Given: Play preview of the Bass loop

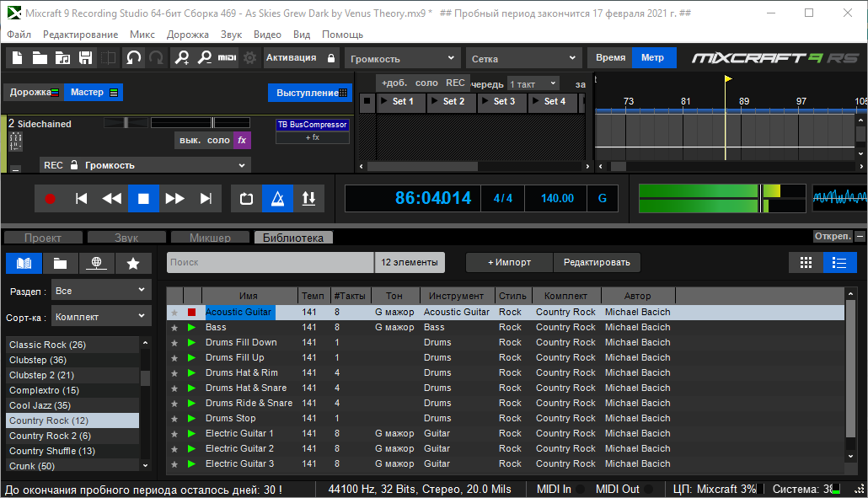Looking at the screenshot, I should tap(191, 327).
